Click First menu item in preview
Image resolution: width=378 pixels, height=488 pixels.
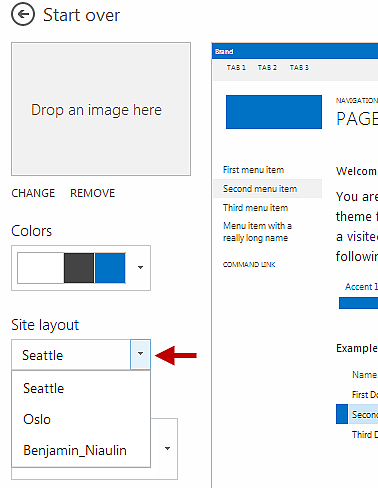pyautogui.click(x=253, y=170)
